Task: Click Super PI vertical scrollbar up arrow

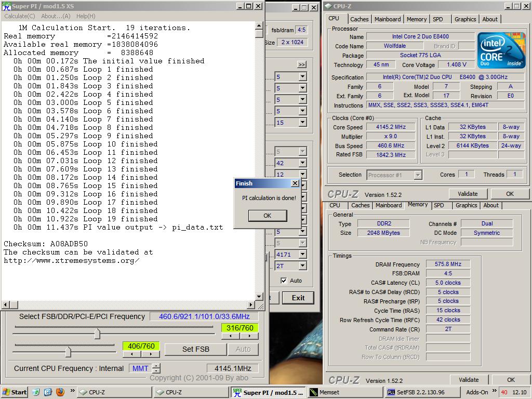Action: (x=259, y=25)
